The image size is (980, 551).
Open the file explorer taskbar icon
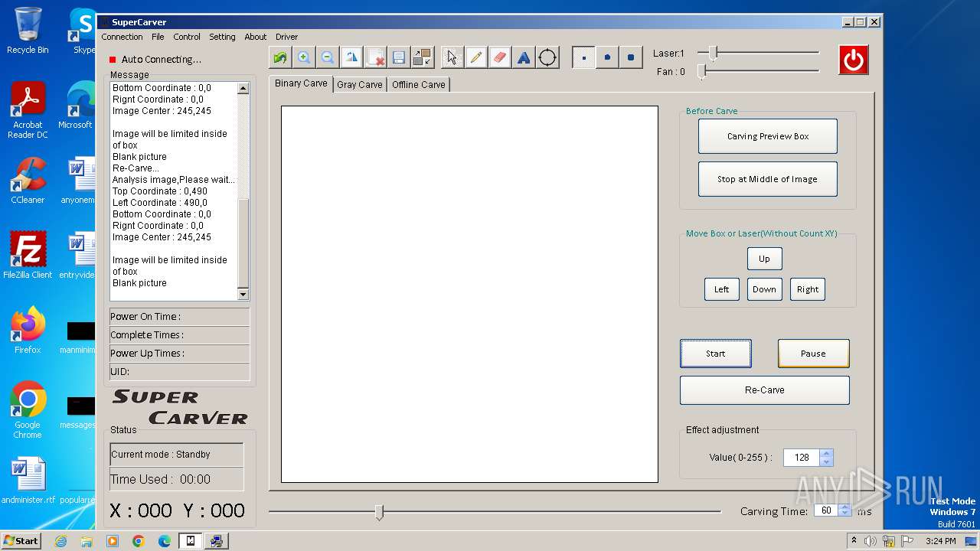[x=87, y=541]
